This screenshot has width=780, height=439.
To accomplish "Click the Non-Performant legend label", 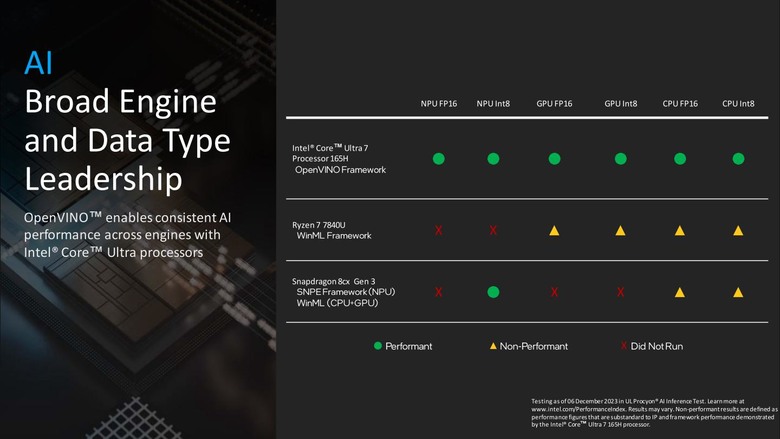I will tap(533, 346).
